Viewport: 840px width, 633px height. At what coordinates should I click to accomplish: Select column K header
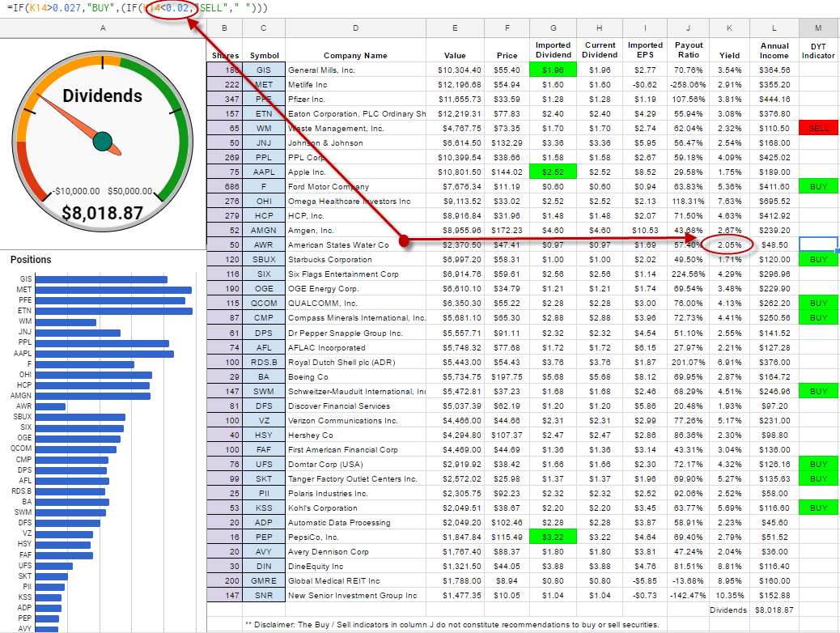click(729, 28)
